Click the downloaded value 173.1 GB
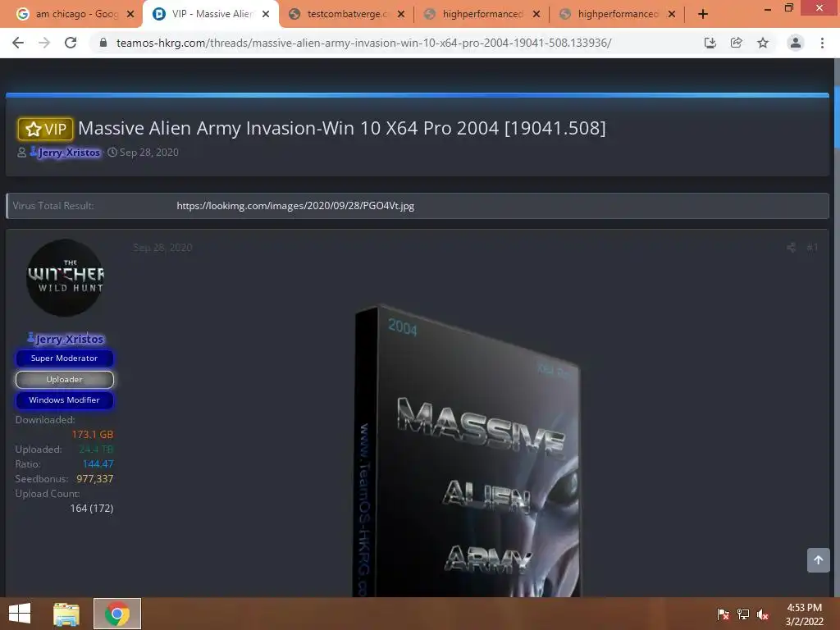The image size is (840, 630). (93, 435)
